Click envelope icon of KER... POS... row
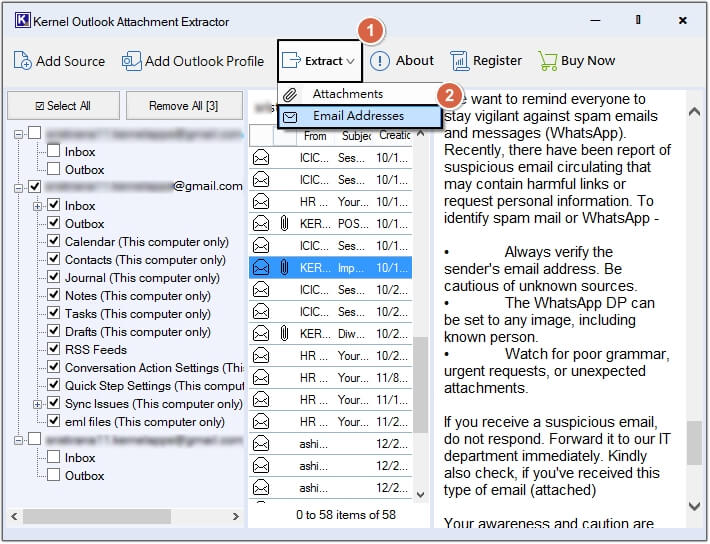Viewport: 710px width, 544px height. coord(261,223)
